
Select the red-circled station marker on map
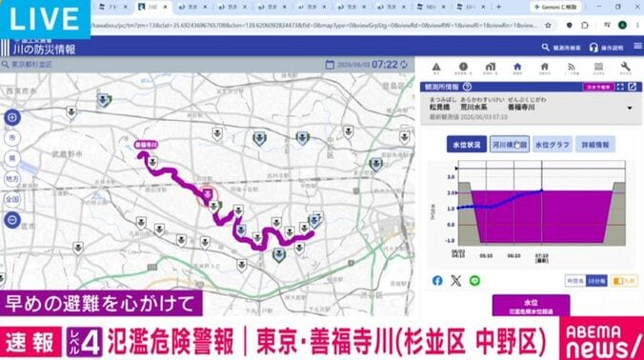(x=209, y=194)
